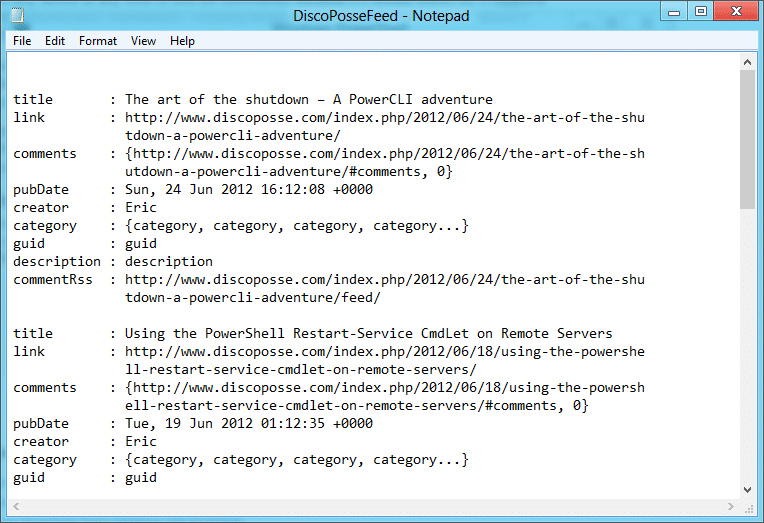Image resolution: width=764 pixels, height=523 pixels.
Task: Click the vertical scrollbar thumb
Action: click(x=747, y=140)
